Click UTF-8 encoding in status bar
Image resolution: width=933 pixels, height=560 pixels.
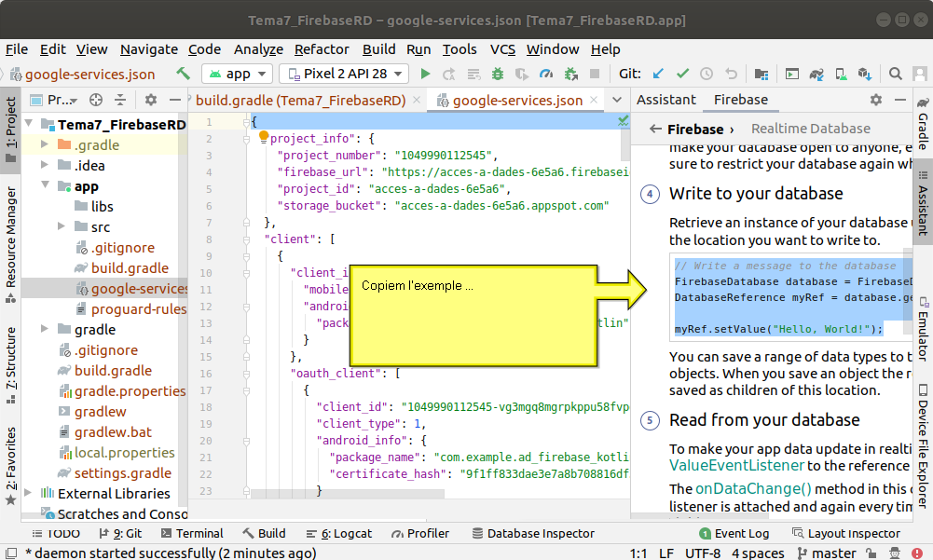[702, 553]
